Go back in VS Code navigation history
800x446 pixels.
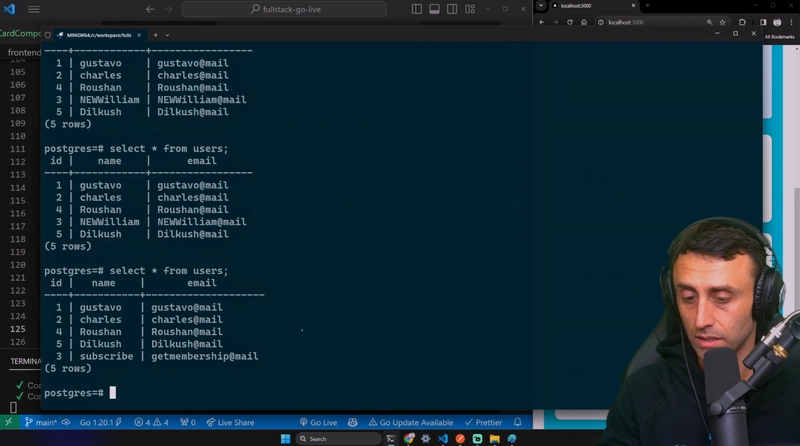(150, 9)
